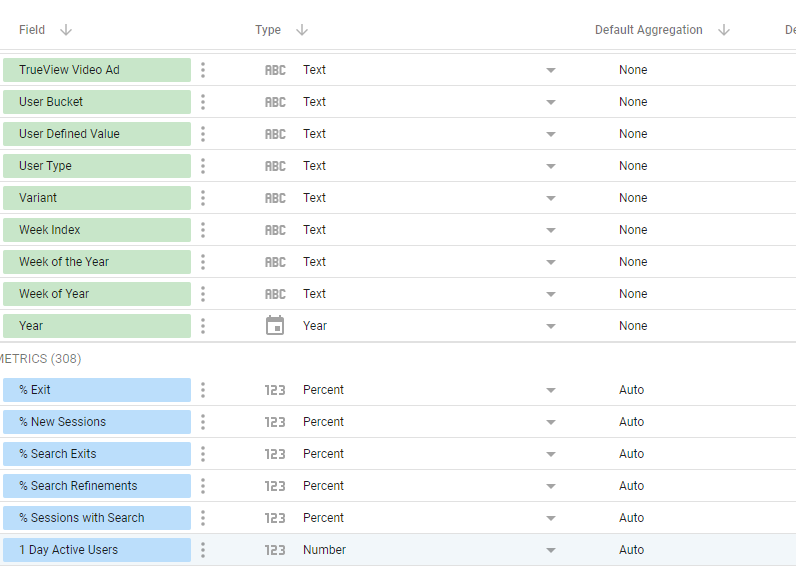Open the more options dots for Year field
Screen dimensions: 796x569
(x=203, y=326)
